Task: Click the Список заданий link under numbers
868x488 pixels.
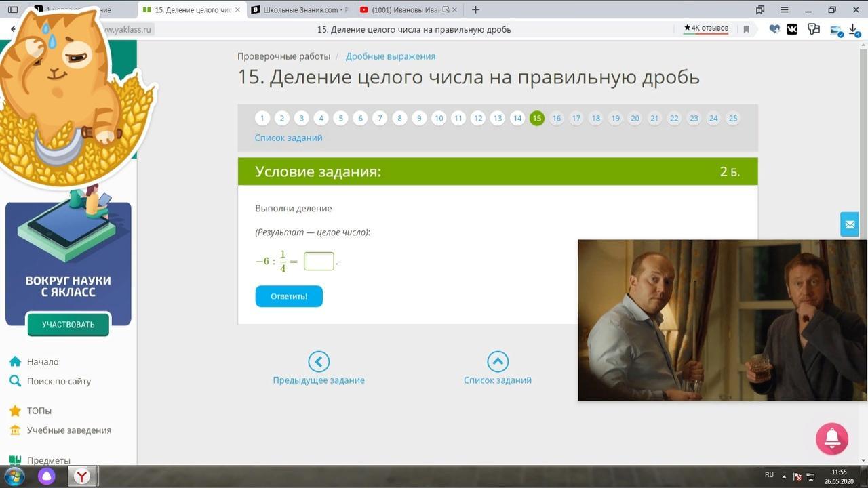Action: [x=289, y=138]
